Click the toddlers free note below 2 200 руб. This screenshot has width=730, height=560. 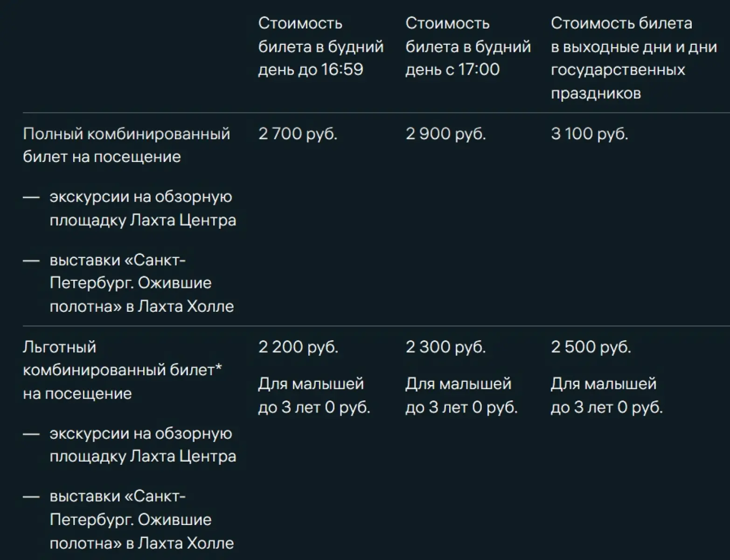pos(314,396)
